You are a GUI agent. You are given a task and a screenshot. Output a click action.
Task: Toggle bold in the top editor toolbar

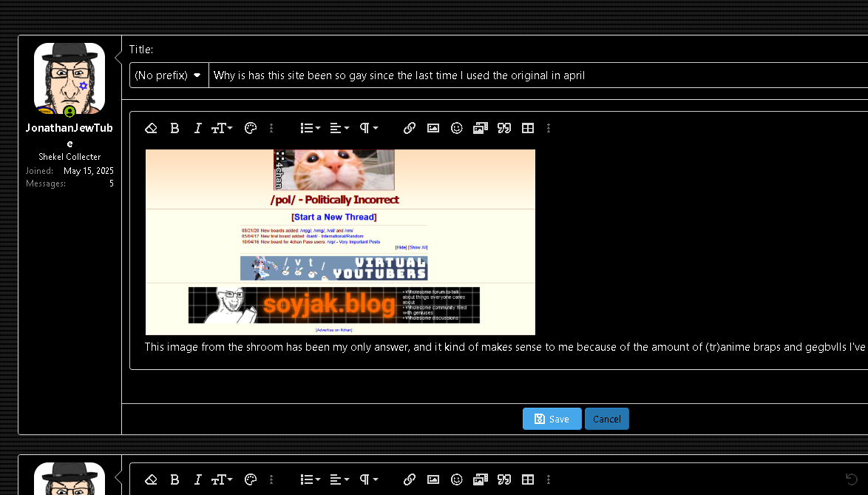coord(175,129)
